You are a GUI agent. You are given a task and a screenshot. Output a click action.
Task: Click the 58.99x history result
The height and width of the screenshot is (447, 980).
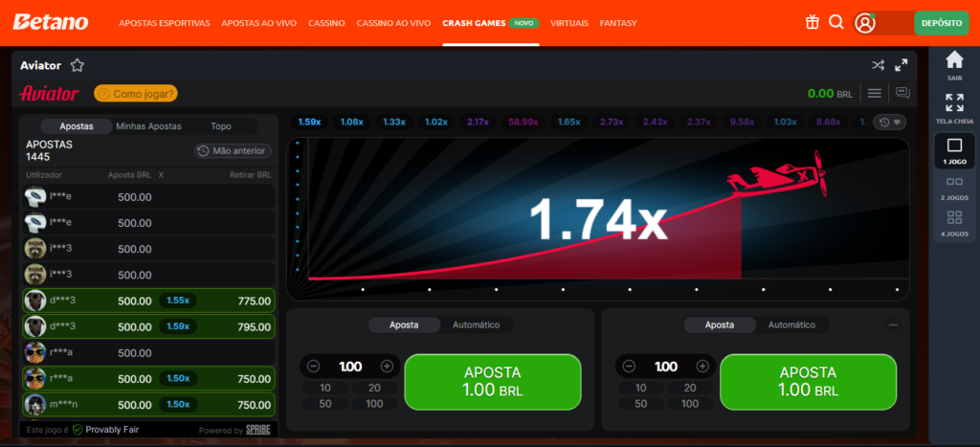tap(523, 122)
